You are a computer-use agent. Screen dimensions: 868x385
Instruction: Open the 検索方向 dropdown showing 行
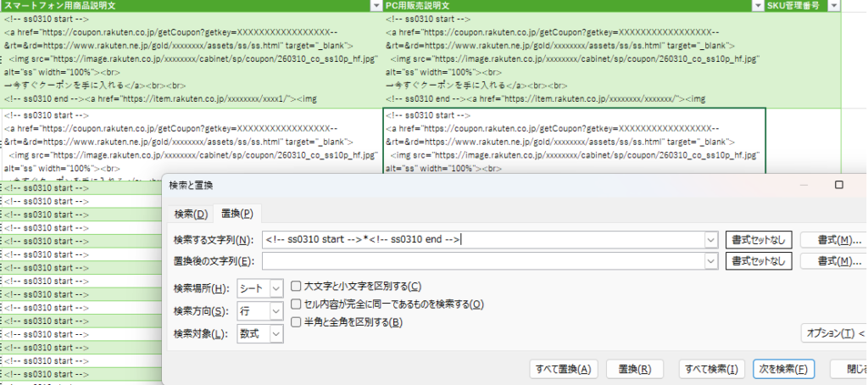275,311
